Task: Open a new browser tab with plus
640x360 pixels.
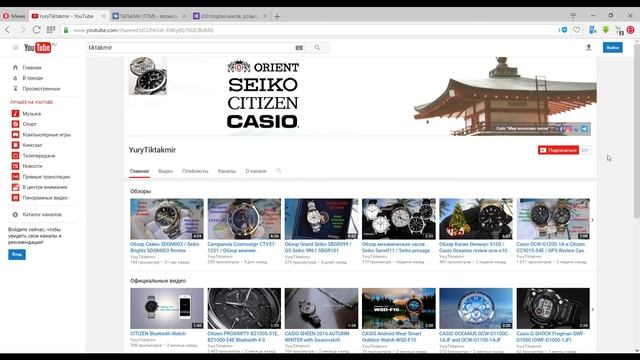Action: pos(277,16)
